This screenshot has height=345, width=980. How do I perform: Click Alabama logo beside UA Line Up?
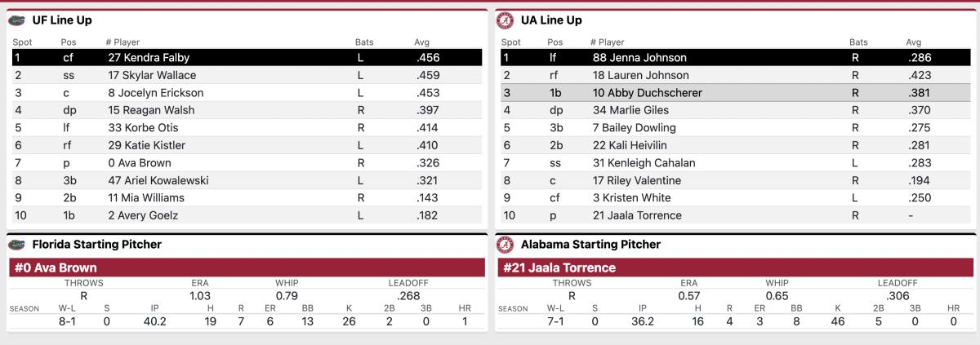pyautogui.click(x=506, y=20)
